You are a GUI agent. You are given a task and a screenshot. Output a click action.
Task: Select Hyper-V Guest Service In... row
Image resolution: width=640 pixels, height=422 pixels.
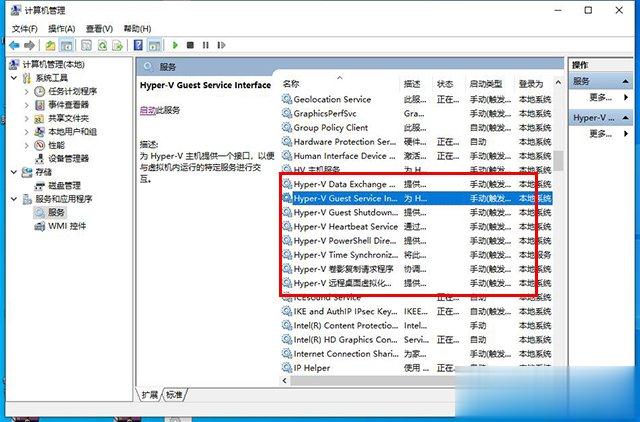point(416,198)
